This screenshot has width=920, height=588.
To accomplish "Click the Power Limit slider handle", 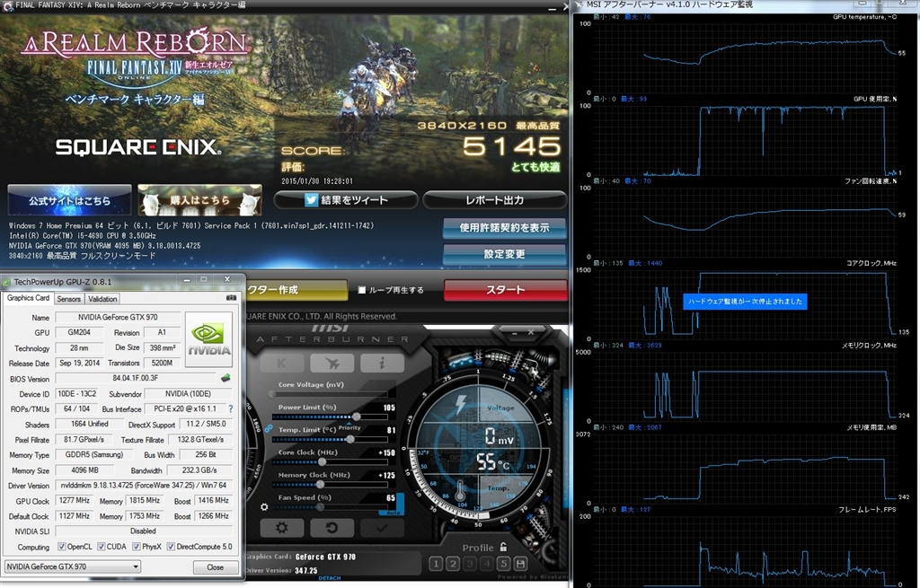I will [356, 417].
